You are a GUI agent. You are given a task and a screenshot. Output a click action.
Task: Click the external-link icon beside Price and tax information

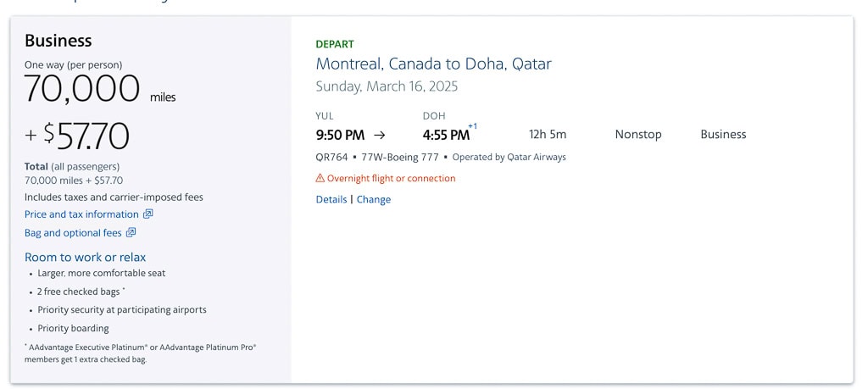pos(148,214)
